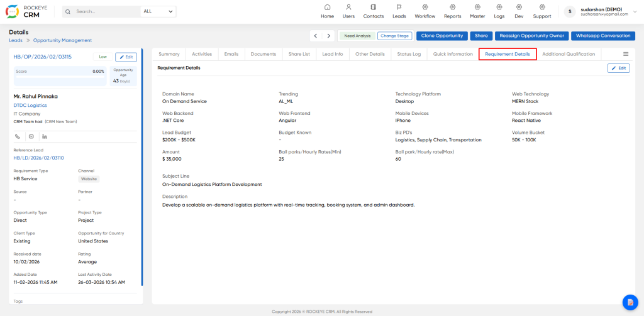Image resolution: width=644 pixels, height=316 pixels.
Task: Click Reassign Opportunity Owner button
Action: [531, 36]
